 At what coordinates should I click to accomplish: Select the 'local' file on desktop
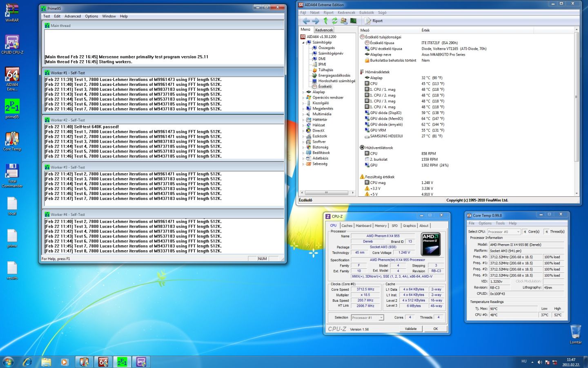click(x=12, y=206)
